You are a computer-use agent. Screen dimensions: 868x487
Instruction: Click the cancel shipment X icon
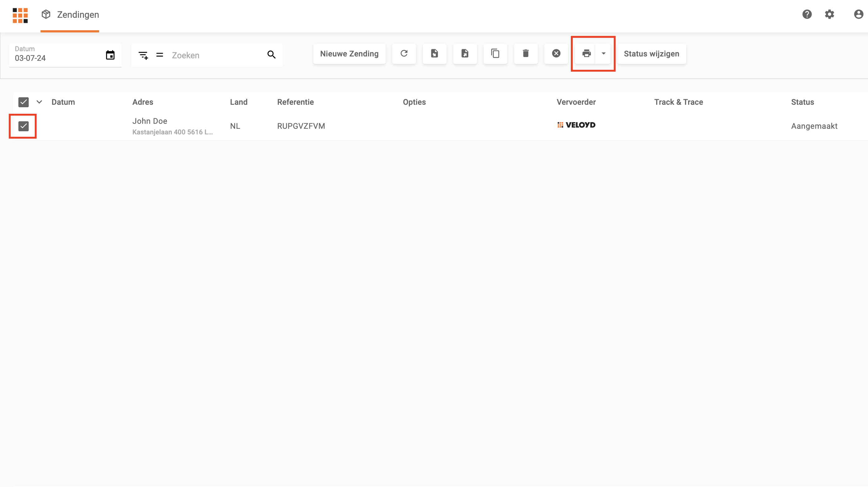[x=556, y=54]
